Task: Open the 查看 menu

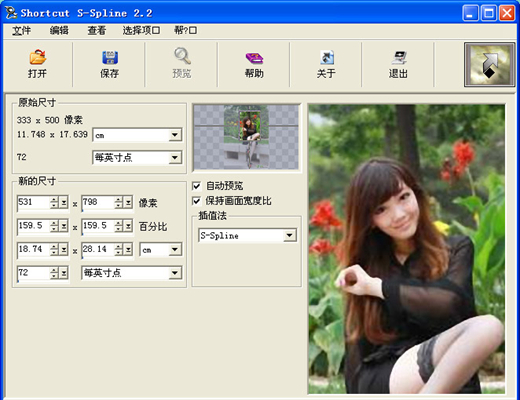Action: (x=97, y=31)
